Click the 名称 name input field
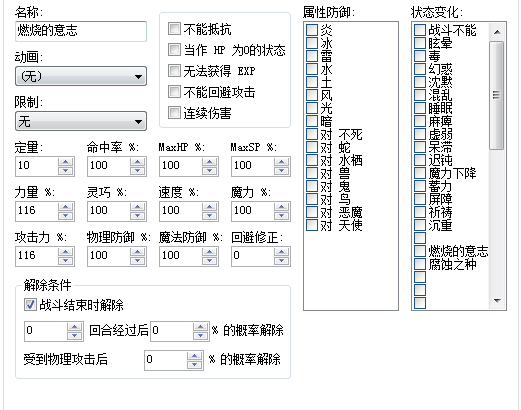 81,31
